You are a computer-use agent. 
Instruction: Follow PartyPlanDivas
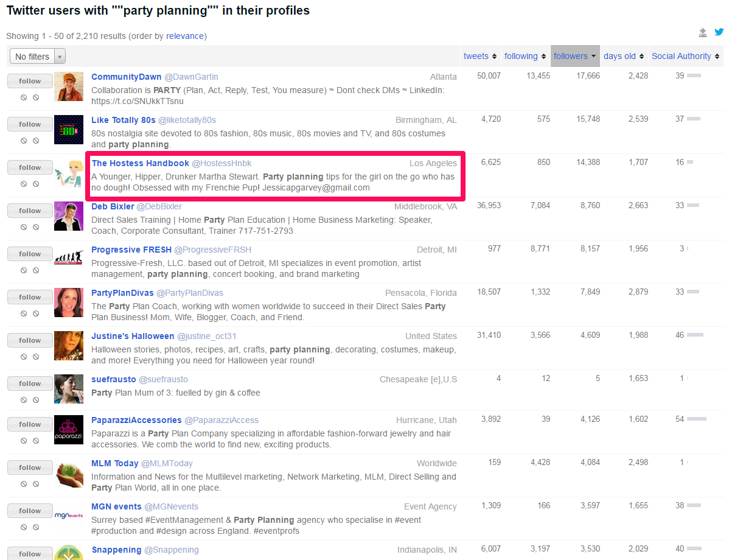click(30, 297)
